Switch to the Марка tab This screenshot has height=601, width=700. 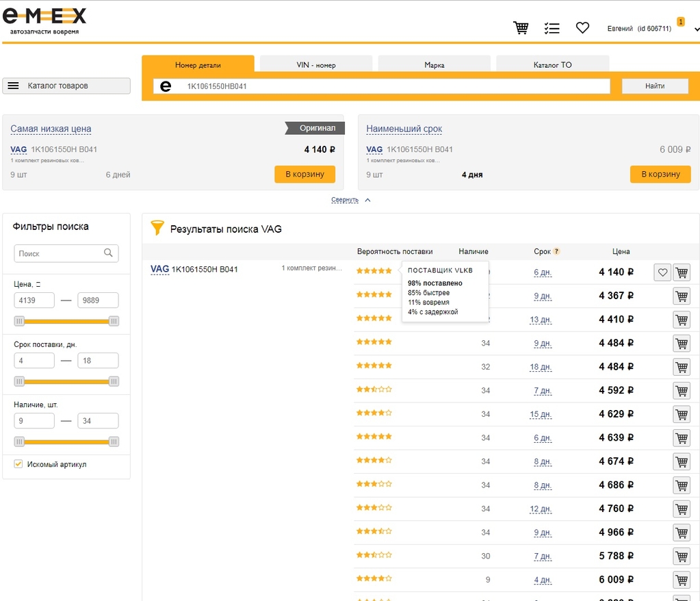[434, 65]
